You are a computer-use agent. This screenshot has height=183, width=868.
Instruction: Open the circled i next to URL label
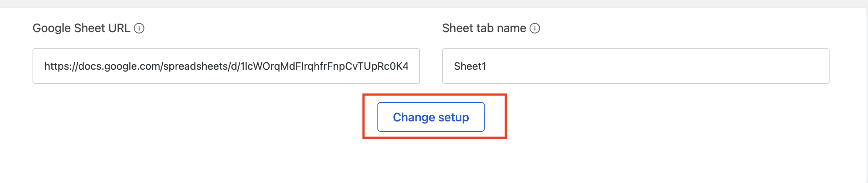tap(139, 28)
